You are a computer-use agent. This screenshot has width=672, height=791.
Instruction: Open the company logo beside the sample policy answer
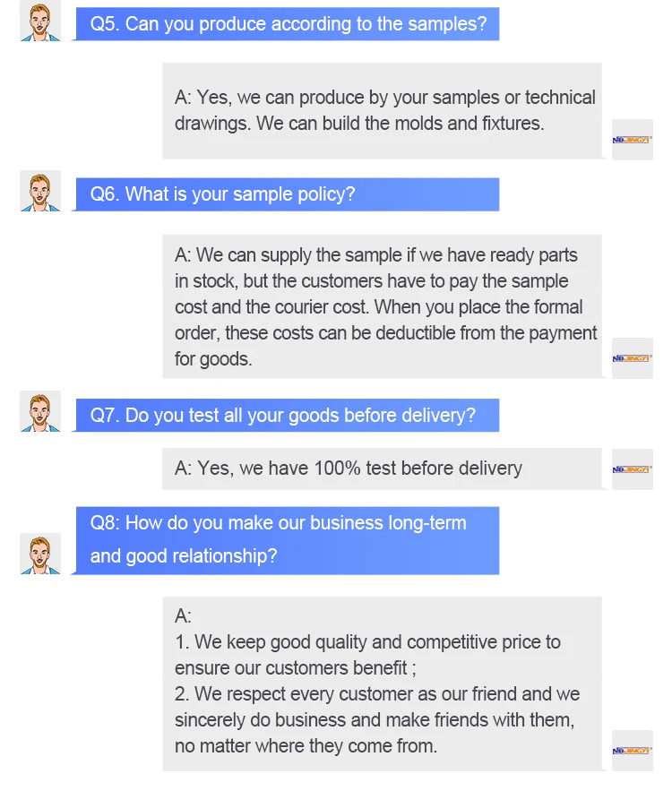(x=632, y=358)
